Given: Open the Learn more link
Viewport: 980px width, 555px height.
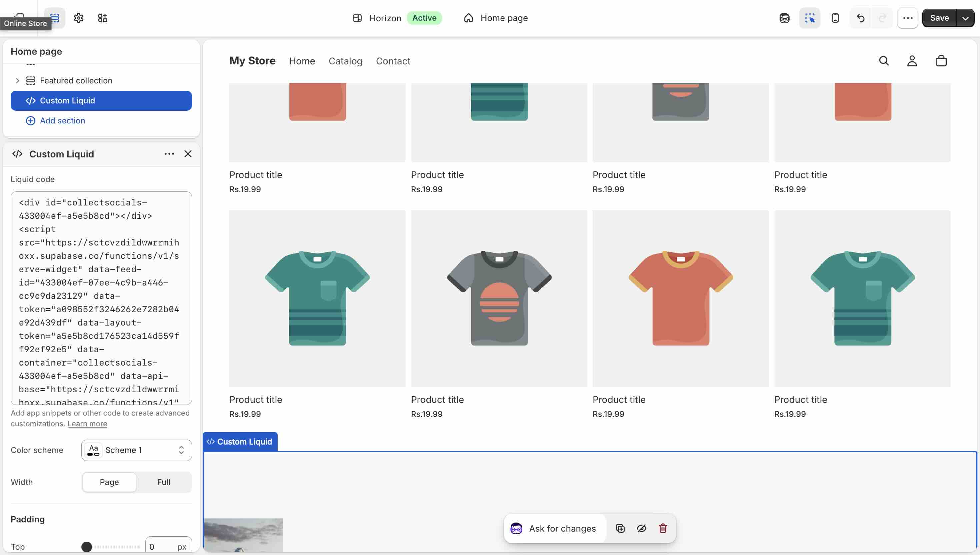Looking at the screenshot, I should [87, 424].
